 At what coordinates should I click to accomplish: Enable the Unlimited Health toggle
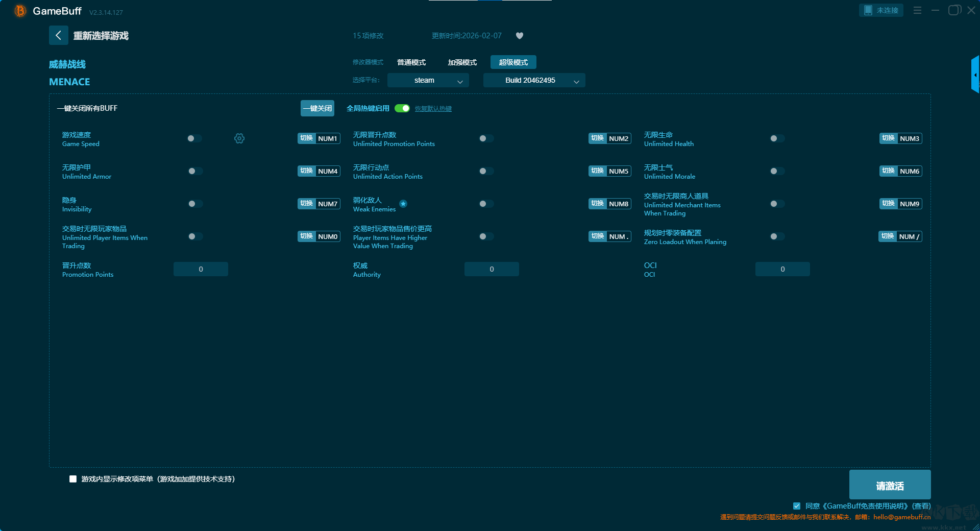tap(777, 138)
